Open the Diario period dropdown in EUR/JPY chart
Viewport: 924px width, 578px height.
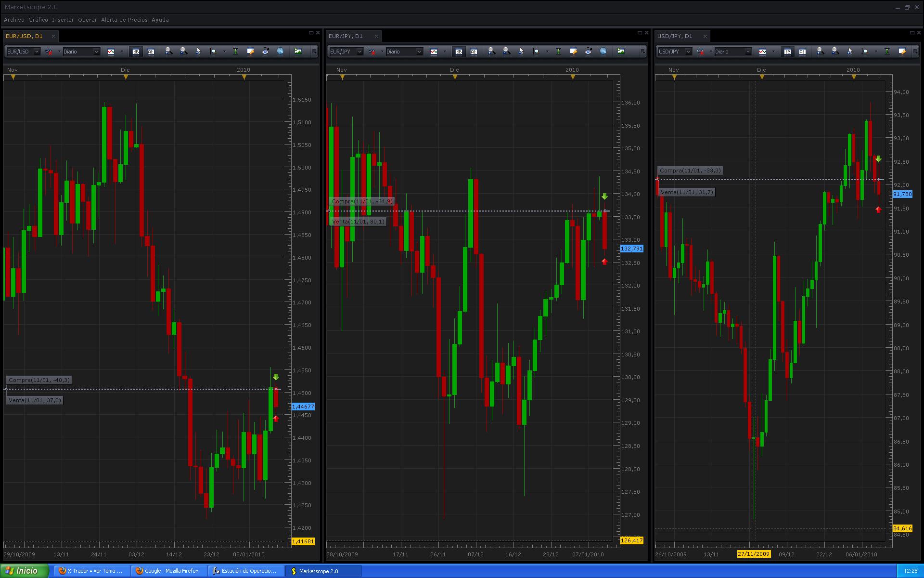pyautogui.click(x=419, y=52)
